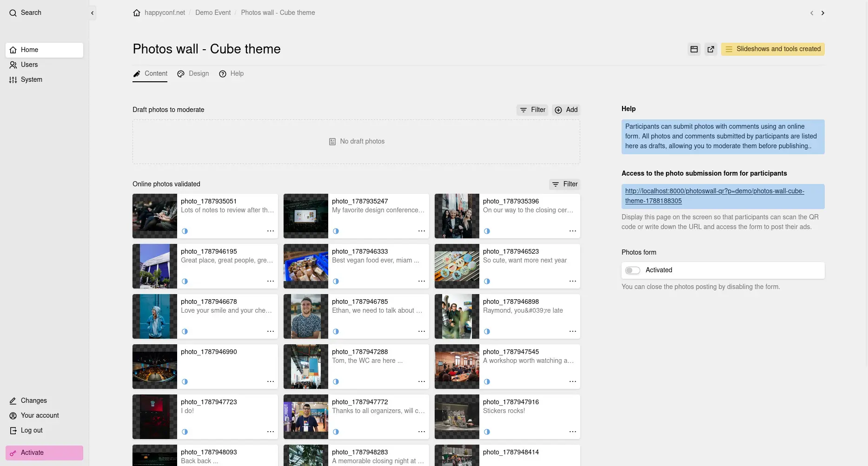The image size is (868, 466).
Task: Open thumbnail of photo_1787946678 blue hoodie
Action: (155, 317)
